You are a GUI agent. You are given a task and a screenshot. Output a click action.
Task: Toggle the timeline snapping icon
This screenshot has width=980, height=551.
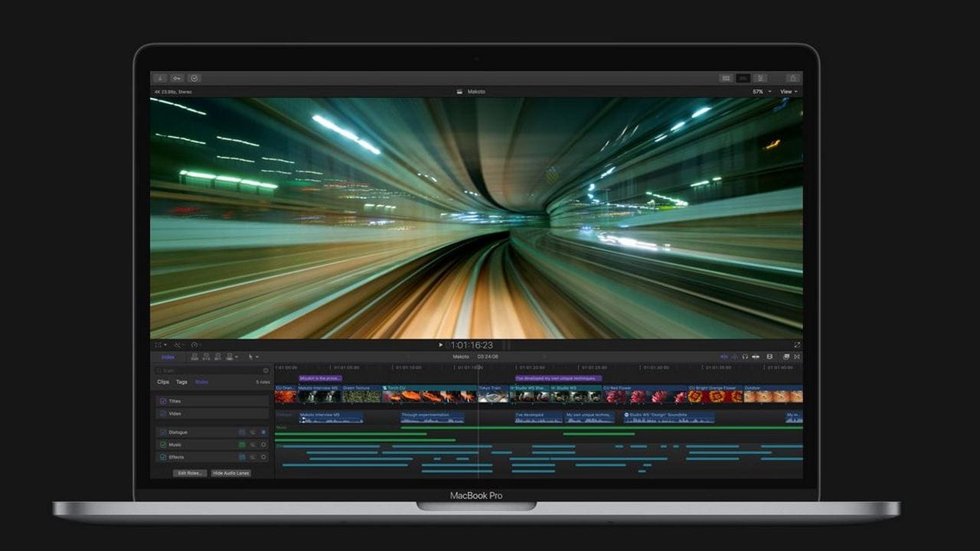pyautogui.click(x=756, y=357)
